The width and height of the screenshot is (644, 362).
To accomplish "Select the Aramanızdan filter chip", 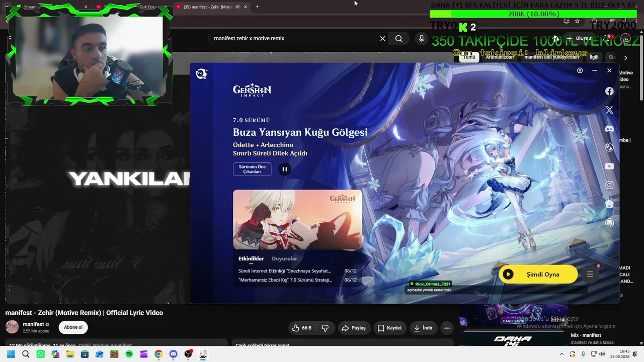I will click(500, 57).
